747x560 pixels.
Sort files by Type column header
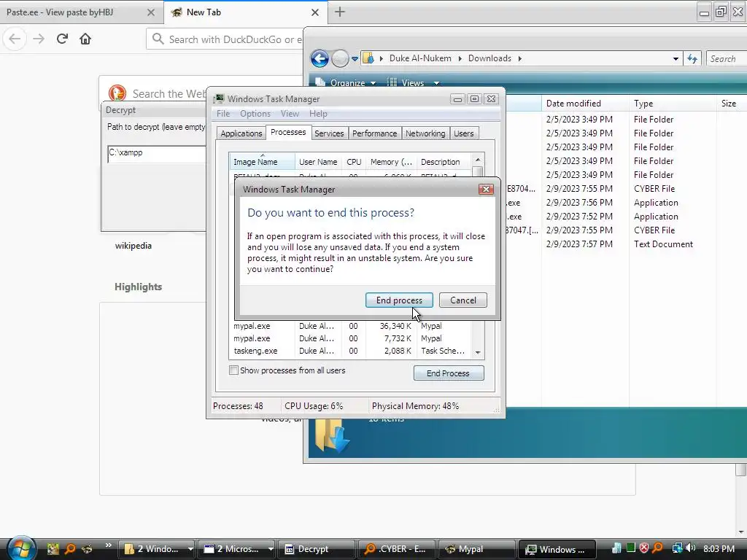pyautogui.click(x=672, y=104)
